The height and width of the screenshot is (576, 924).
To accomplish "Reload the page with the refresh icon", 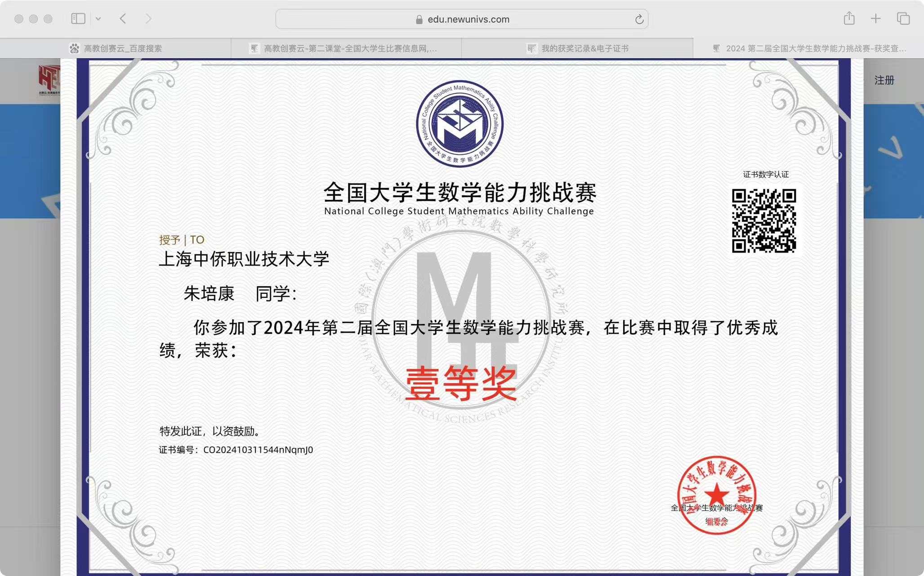I will 639,19.
